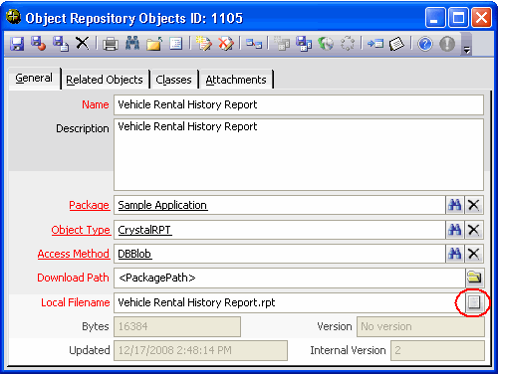
Task: Click the save icon with red dot
Action: click(x=38, y=44)
